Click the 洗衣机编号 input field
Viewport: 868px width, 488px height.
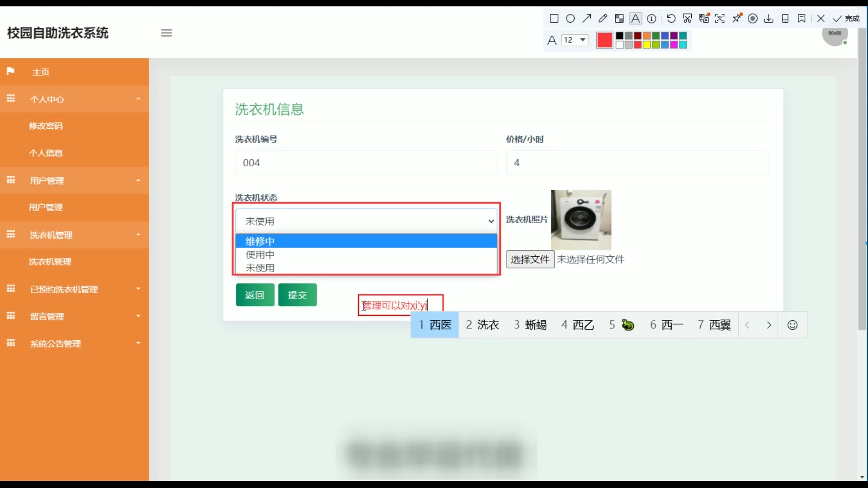366,163
